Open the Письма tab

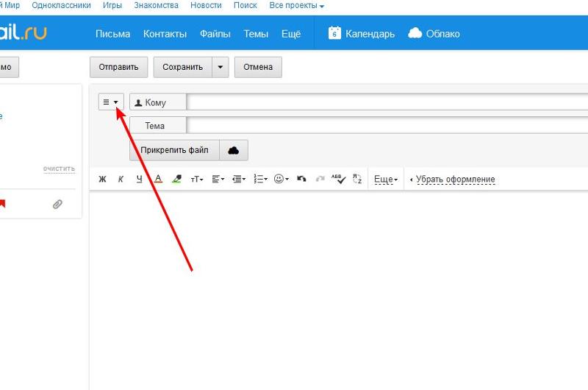[x=113, y=34]
